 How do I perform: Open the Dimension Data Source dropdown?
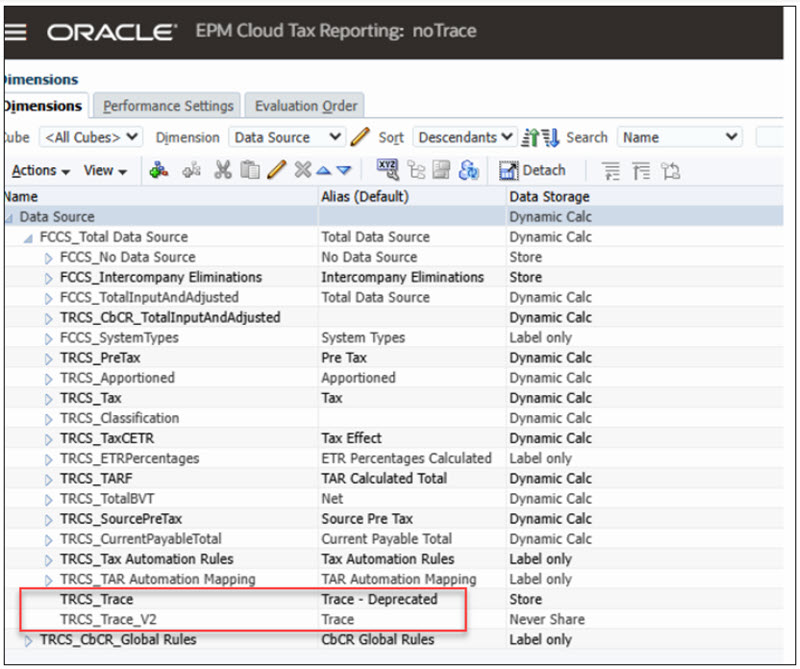click(287, 137)
